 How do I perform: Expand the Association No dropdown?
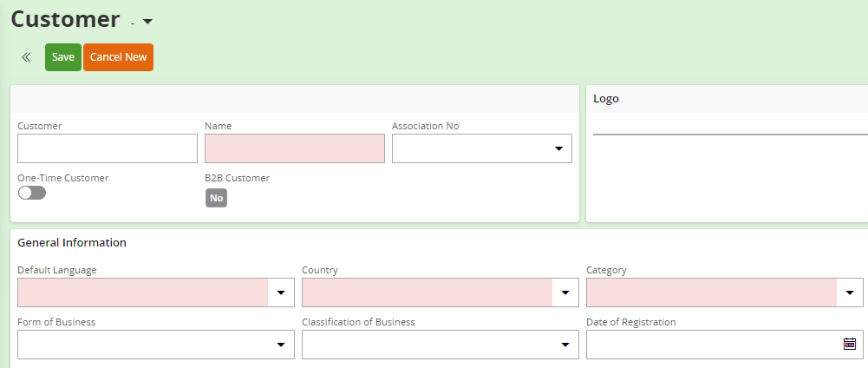click(x=558, y=149)
